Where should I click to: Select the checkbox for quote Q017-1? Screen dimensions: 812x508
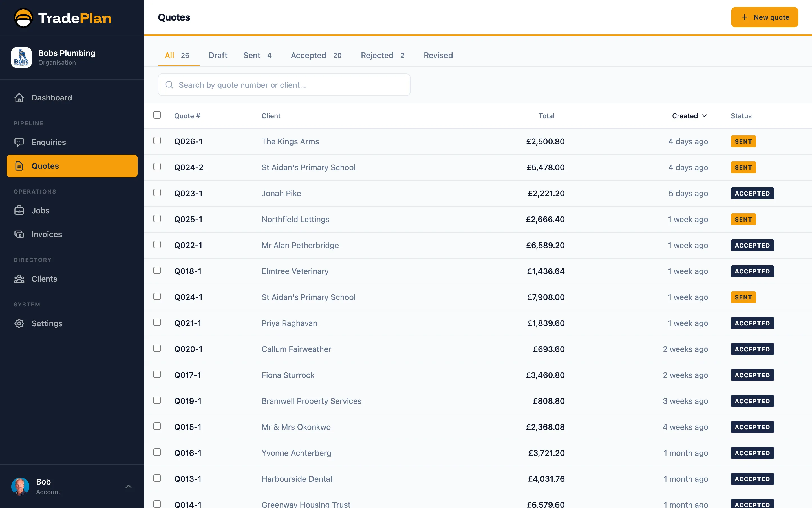pos(157,374)
